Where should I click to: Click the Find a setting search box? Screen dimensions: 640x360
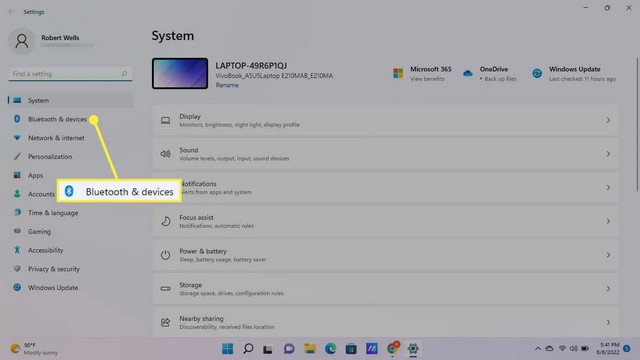[x=70, y=74]
